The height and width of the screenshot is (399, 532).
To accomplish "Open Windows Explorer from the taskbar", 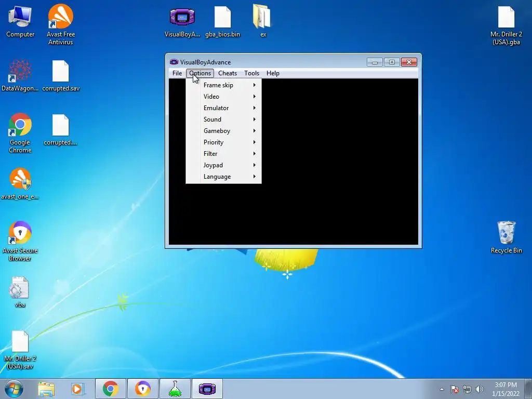I will pyautogui.click(x=46, y=389).
